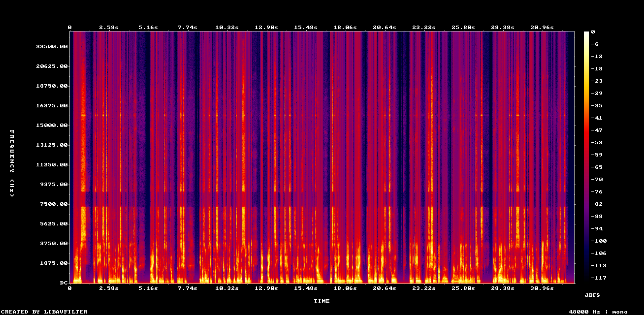This screenshot has height=315, width=644.
Task: Click the CREATED BY LIBAVFILTER credit text
Action: click(x=43, y=311)
